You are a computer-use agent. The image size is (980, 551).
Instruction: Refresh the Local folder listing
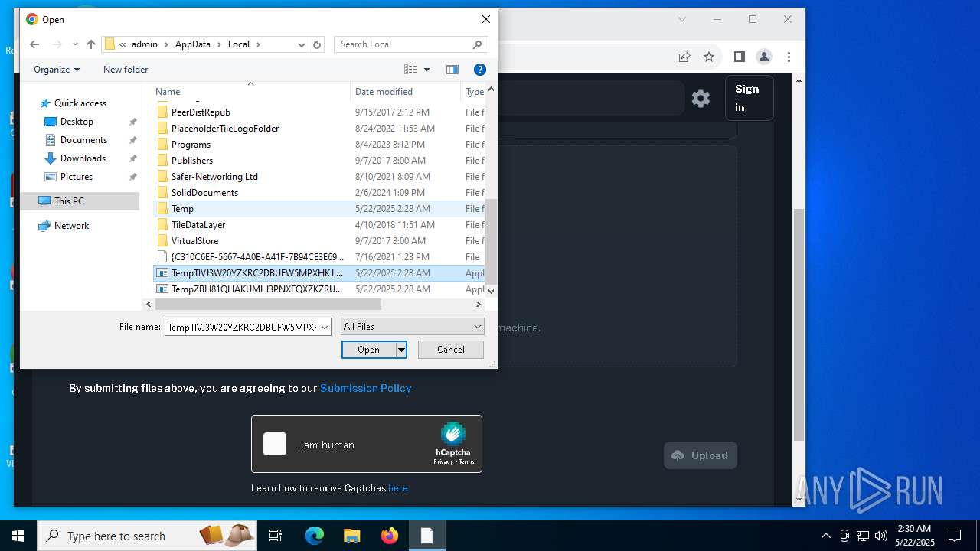318,44
